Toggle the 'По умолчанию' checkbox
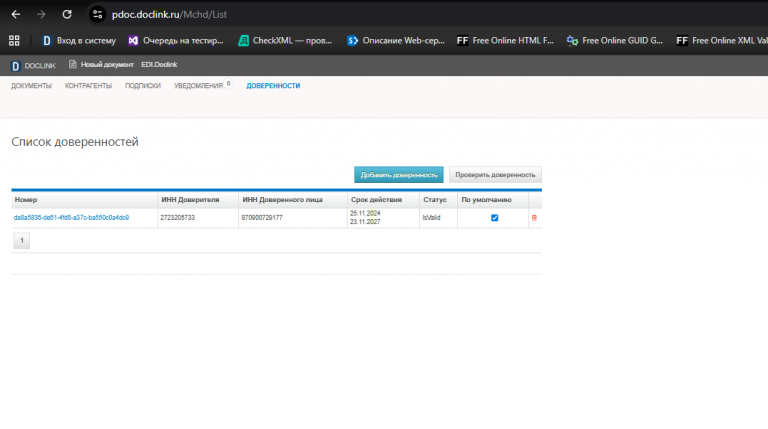Screen dimensions: 768x429 pos(495,218)
